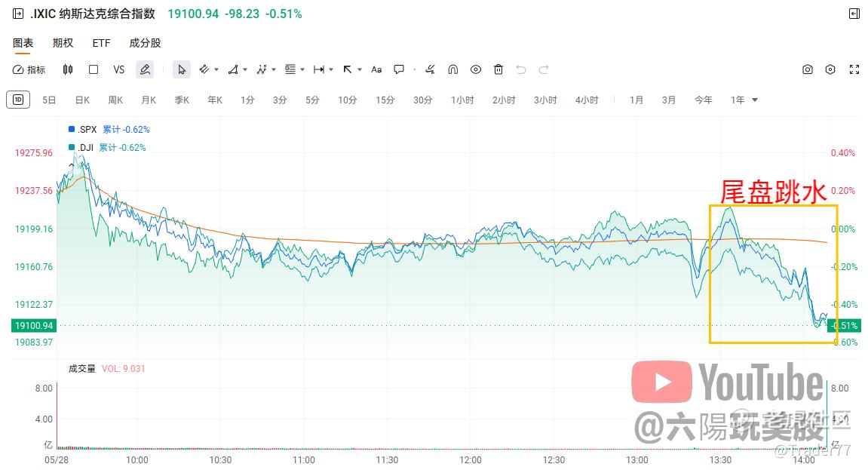868x470 pixels.
Task: Enter fullscreen chart mode
Action: click(x=854, y=69)
